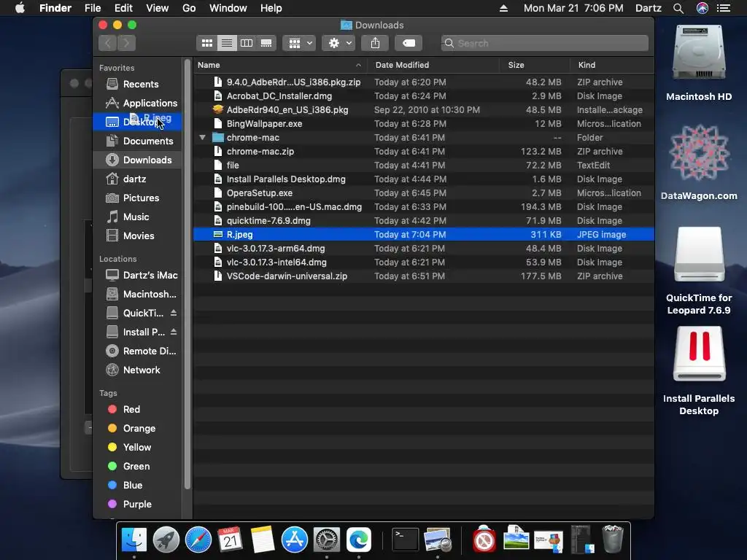This screenshot has width=747, height=560.
Task: Switch to icon view in Finder toolbar
Action: (206, 43)
